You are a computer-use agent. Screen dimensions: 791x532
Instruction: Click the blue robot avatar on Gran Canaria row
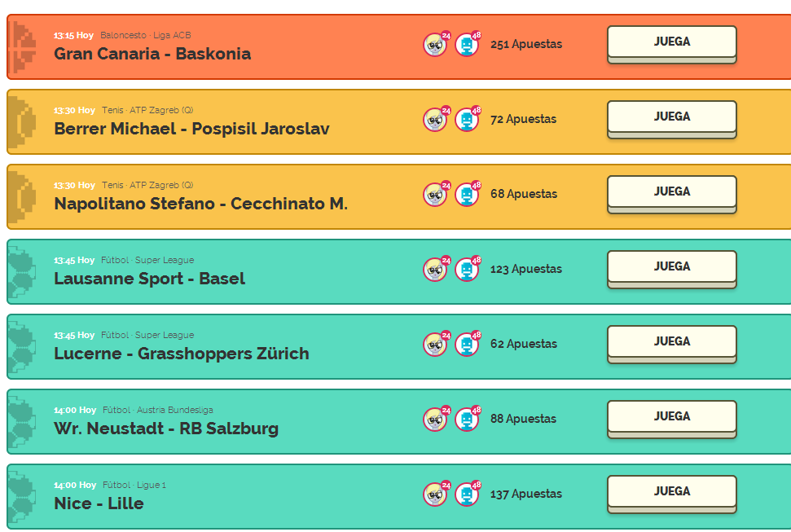tap(466, 45)
